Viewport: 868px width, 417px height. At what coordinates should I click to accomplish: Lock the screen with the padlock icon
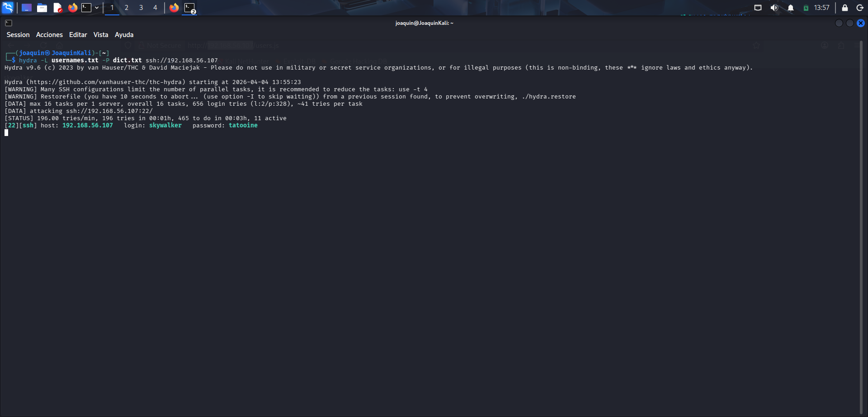844,8
